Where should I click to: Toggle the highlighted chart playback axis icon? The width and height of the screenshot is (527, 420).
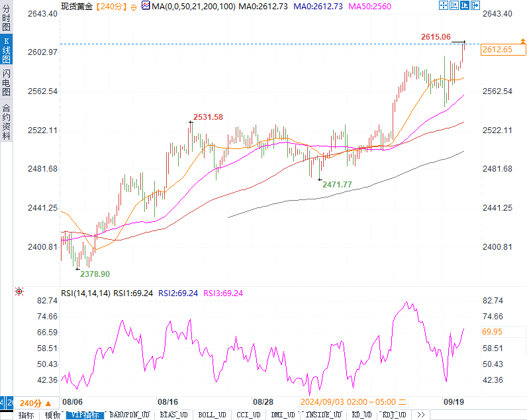click(x=465, y=5)
